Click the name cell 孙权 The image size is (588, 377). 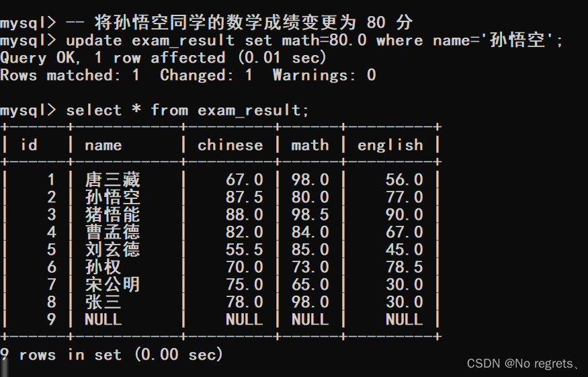[x=103, y=267]
